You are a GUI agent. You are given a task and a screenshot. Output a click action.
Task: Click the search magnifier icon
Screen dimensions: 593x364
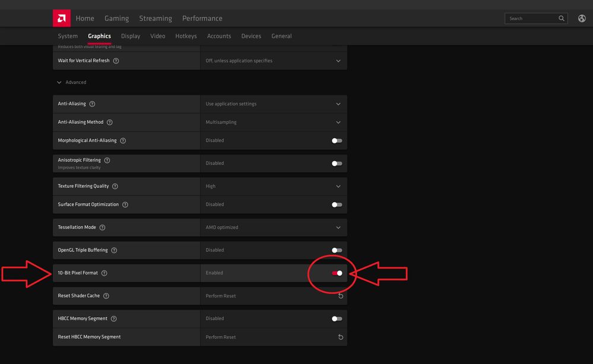pyautogui.click(x=562, y=18)
